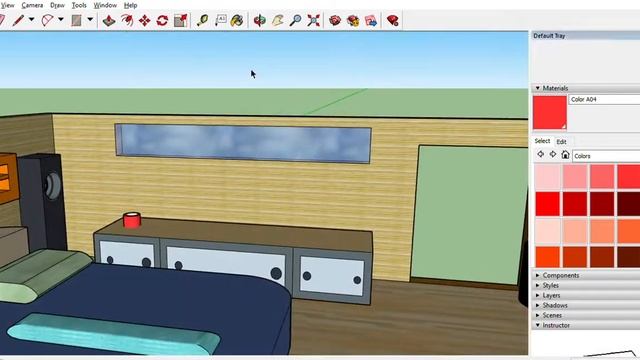Activate the Offset tool

coord(127,20)
